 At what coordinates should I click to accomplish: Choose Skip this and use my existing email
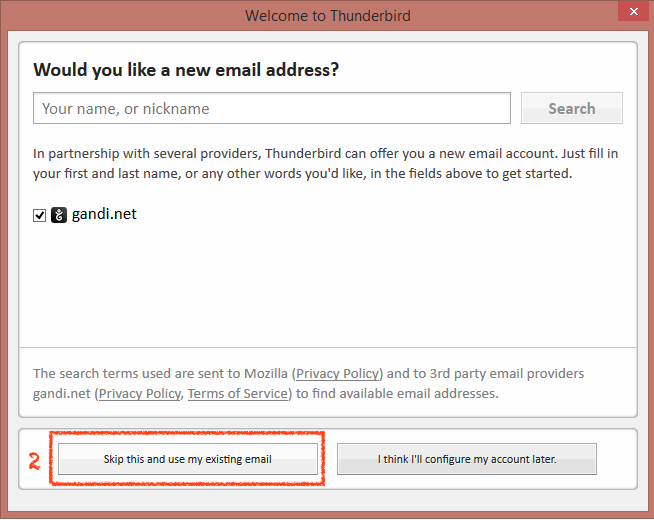pos(188,459)
